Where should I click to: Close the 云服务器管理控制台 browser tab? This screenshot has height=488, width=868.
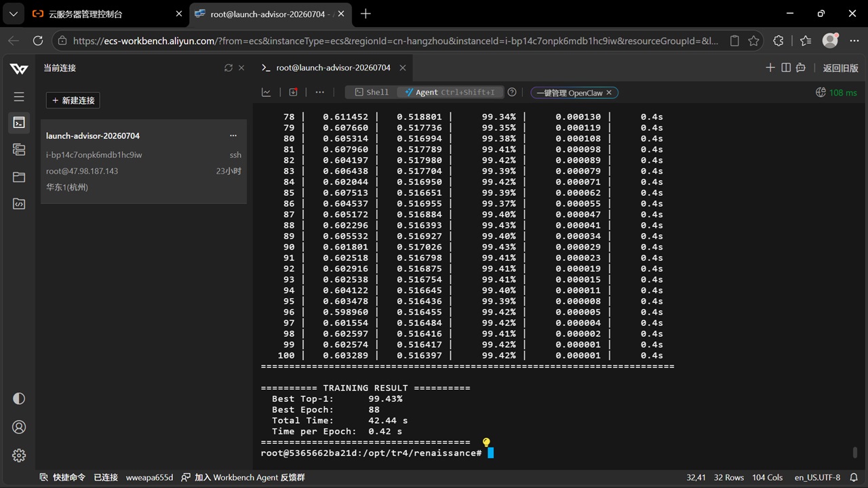coord(179,14)
